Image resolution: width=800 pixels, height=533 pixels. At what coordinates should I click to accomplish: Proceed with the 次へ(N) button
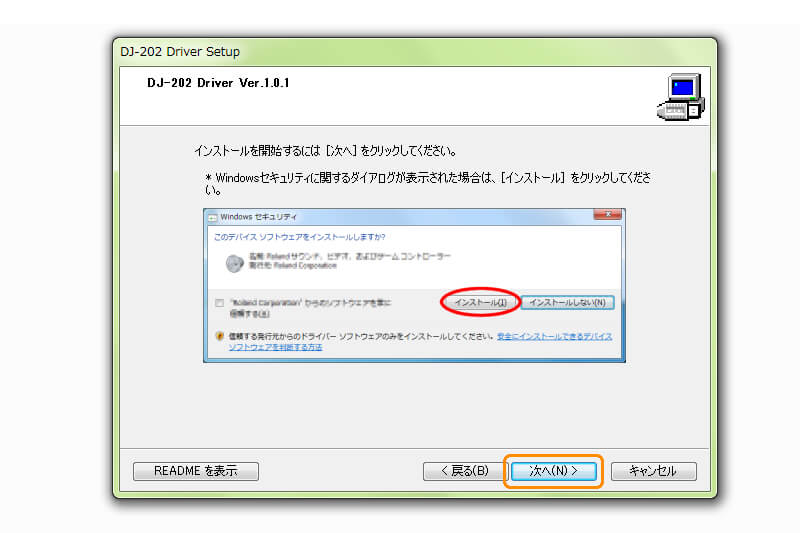click(x=554, y=471)
